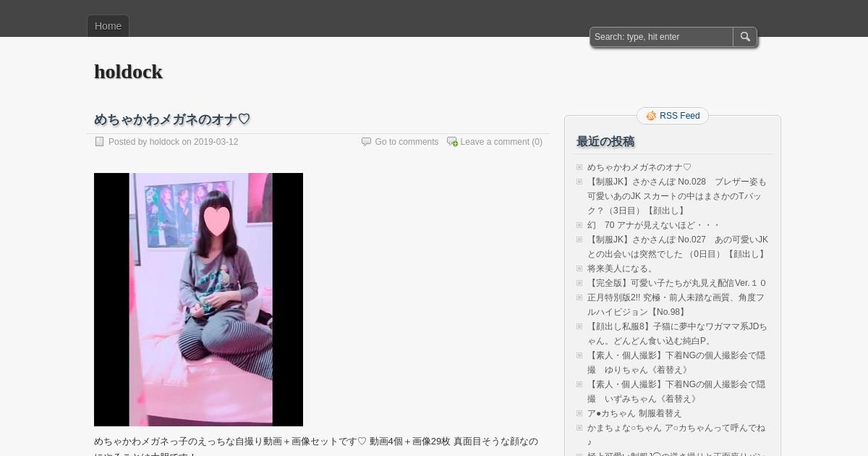Click the post date document icon
The width and height of the screenshot is (868, 456).
[100, 142]
